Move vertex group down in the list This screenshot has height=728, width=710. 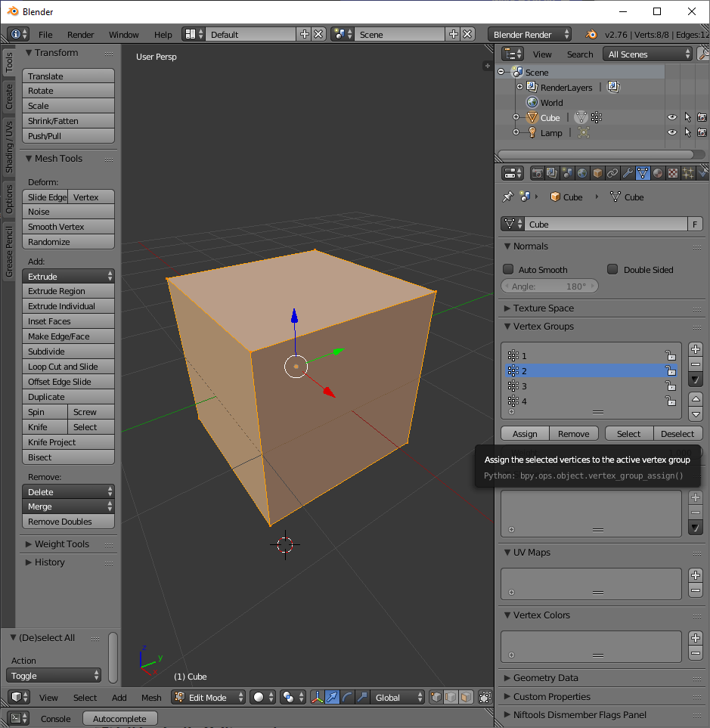(x=696, y=414)
